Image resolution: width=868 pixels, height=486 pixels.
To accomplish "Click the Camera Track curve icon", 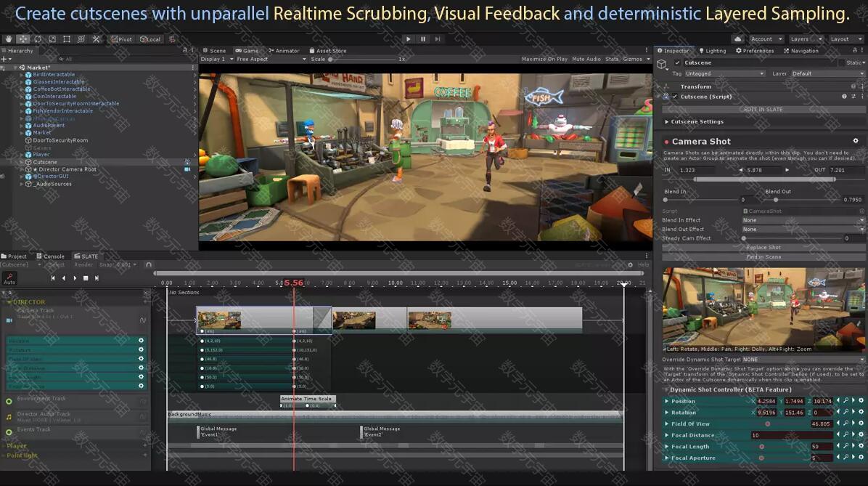I will [x=142, y=320].
